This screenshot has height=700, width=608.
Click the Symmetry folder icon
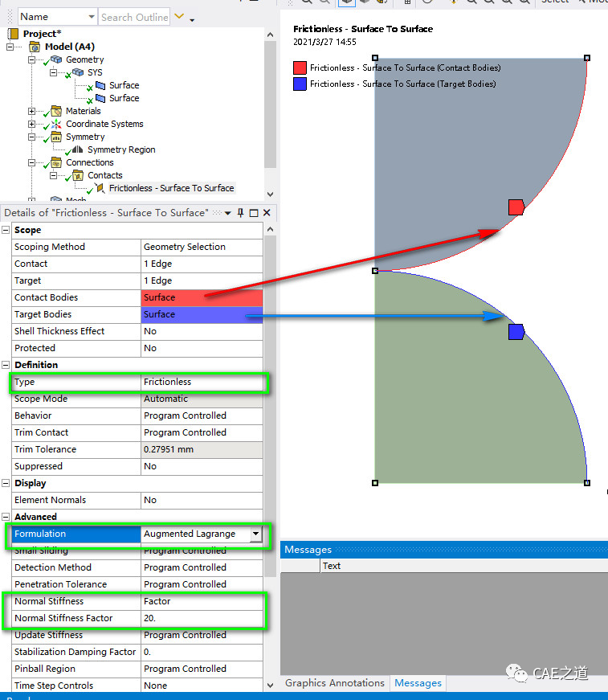(56, 137)
